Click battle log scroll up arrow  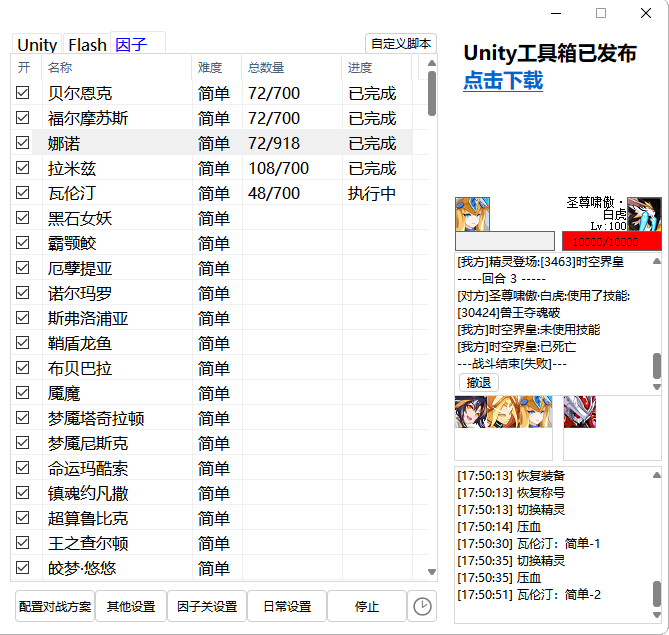[657, 261]
